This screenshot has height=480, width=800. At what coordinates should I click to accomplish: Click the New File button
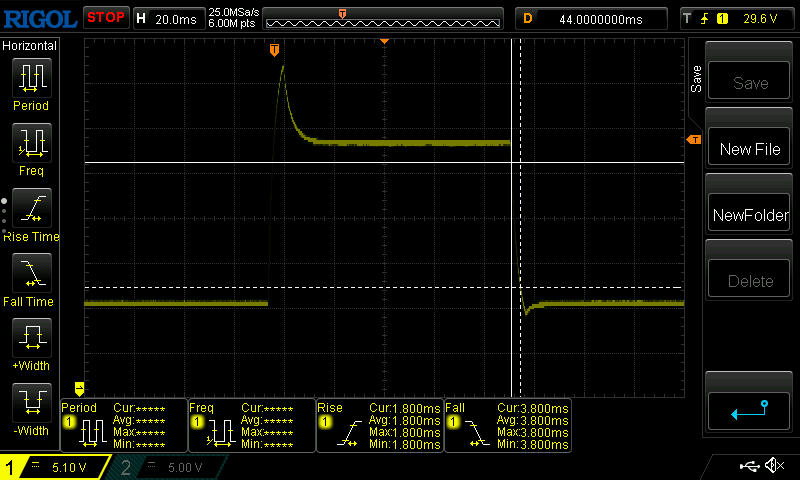click(x=749, y=148)
